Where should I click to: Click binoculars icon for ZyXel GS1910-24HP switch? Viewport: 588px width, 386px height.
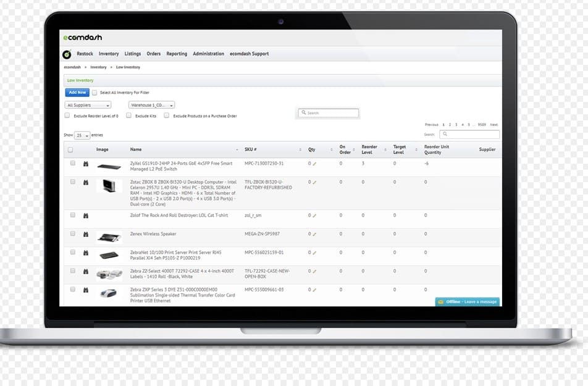tap(85, 164)
